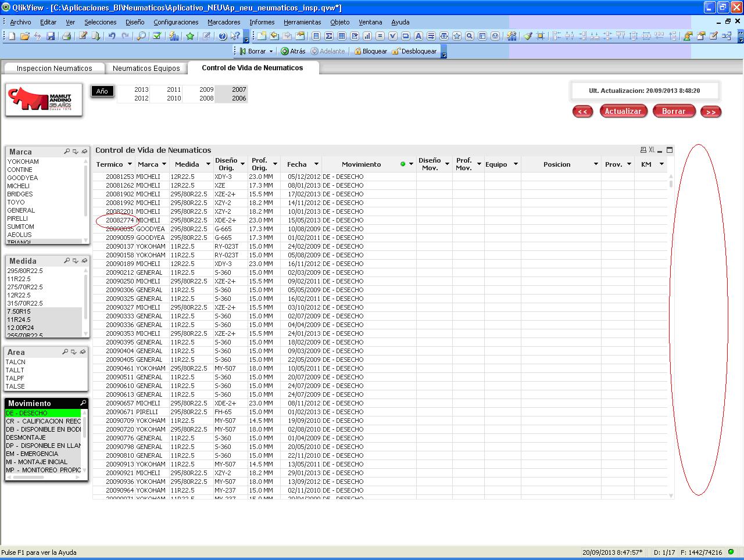Viewport: 744px width, 560px height.
Task: Search the Medida list box magnifier icon
Action: (67, 261)
